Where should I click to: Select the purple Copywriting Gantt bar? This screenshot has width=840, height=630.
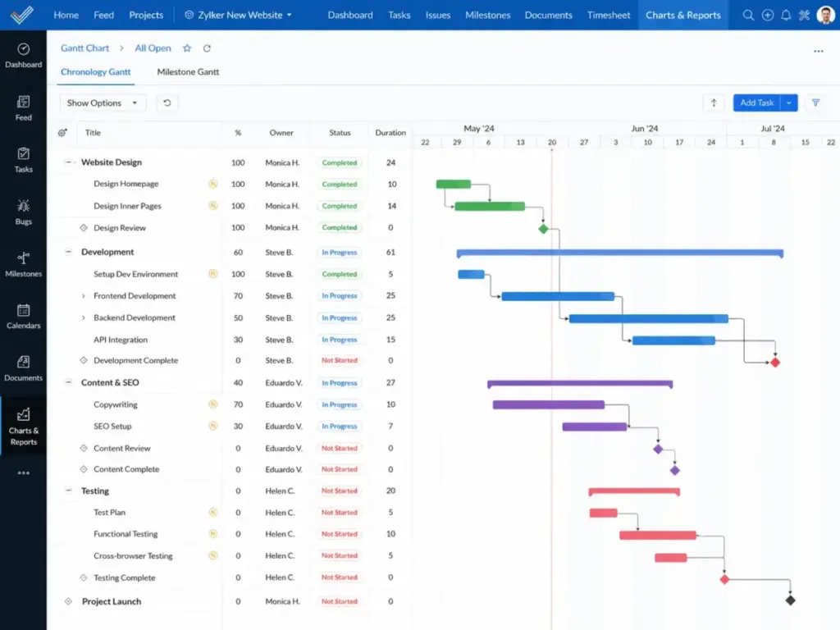click(x=549, y=405)
